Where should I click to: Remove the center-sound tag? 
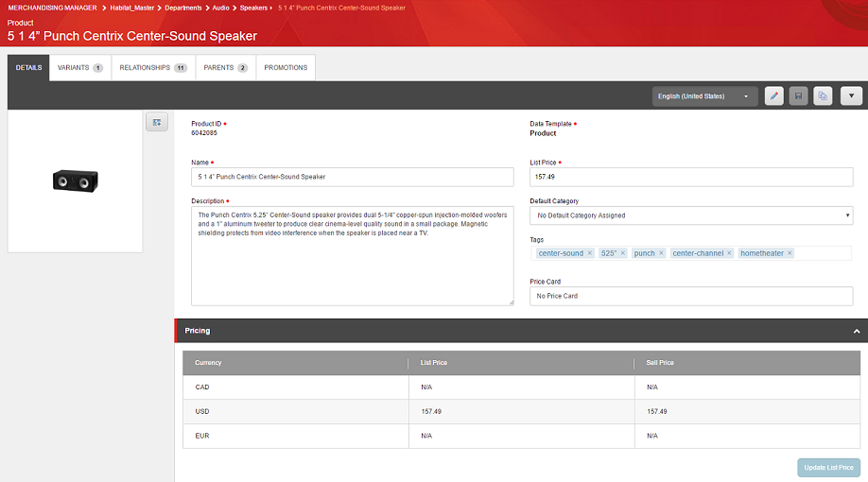coord(589,253)
